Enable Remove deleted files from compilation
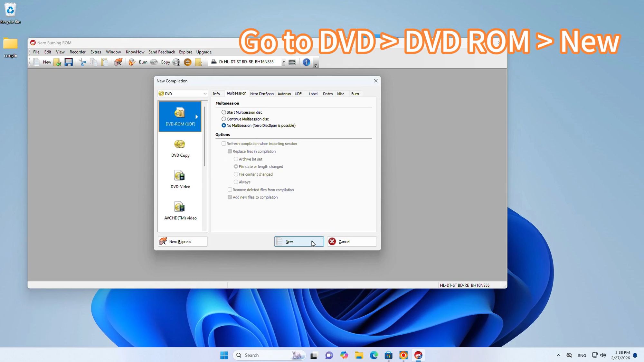 [x=230, y=190]
